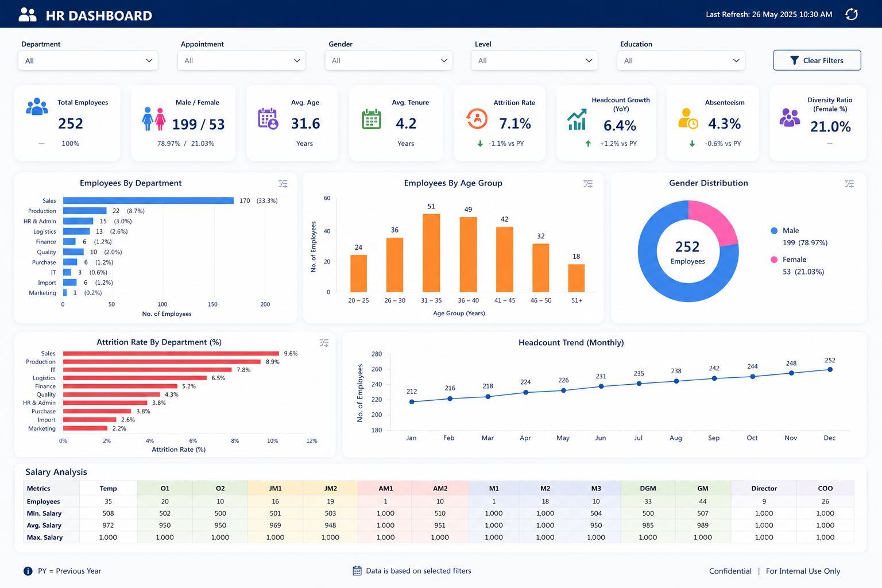This screenshot has height=588, width=882.
Task: Click the Avg. Age calendar icon
Action: pos(268,118)
